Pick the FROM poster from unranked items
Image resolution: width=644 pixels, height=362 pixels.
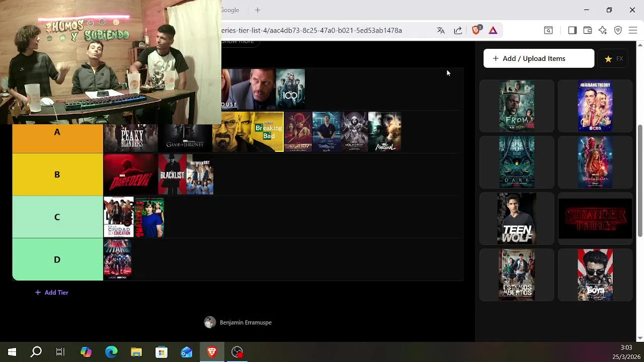517,106
